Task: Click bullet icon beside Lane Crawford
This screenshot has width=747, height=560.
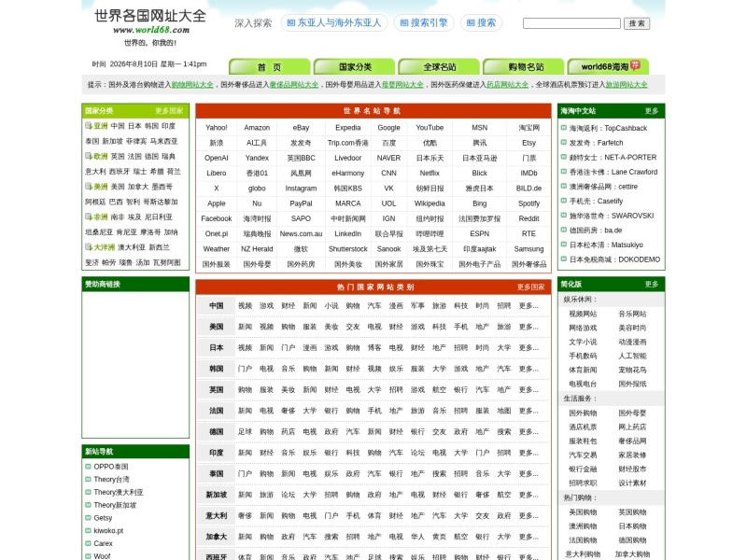Action: tap(564, 172)
